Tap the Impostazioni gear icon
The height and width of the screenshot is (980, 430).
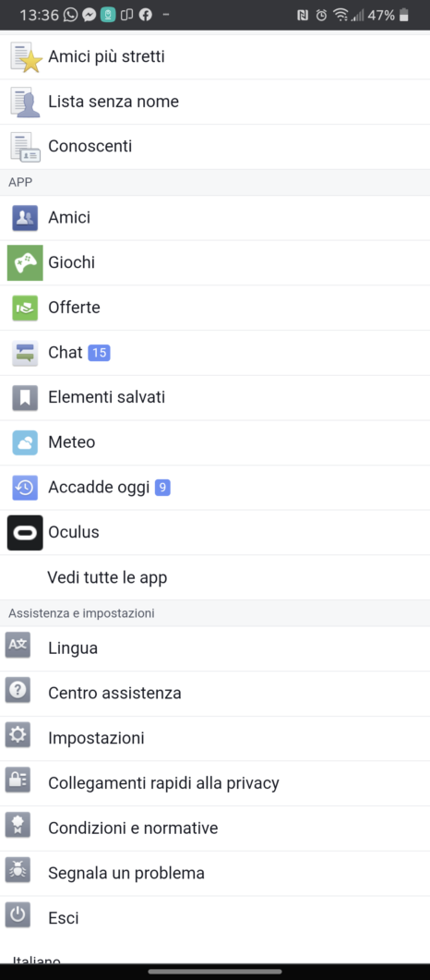tap(18, 735)
